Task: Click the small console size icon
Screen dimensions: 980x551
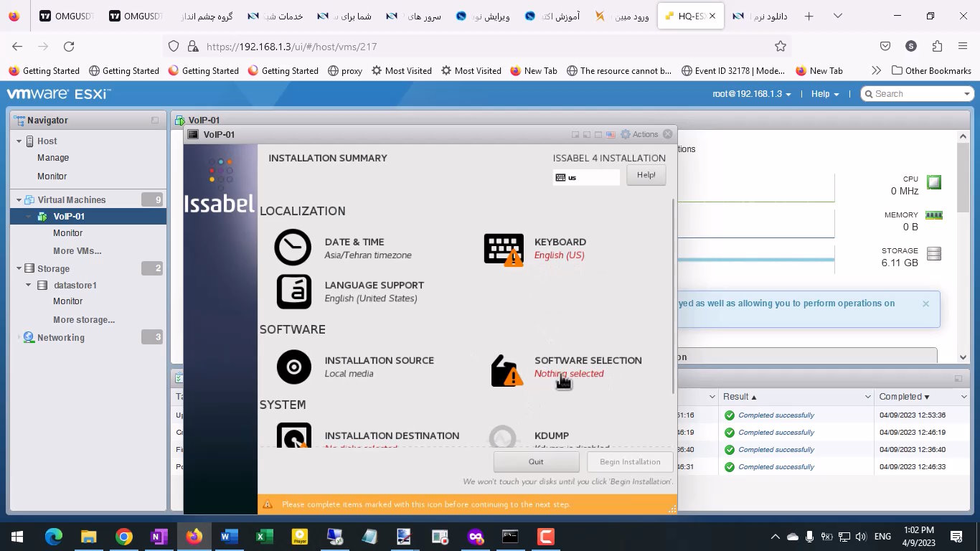Action: [x=575, y=134]
